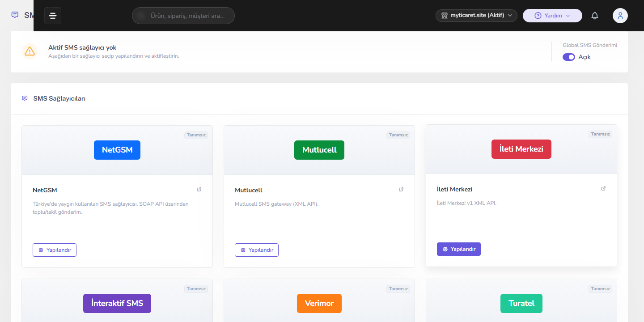Click the SMS Sağlayıcıları section icon

click(25, 98)
